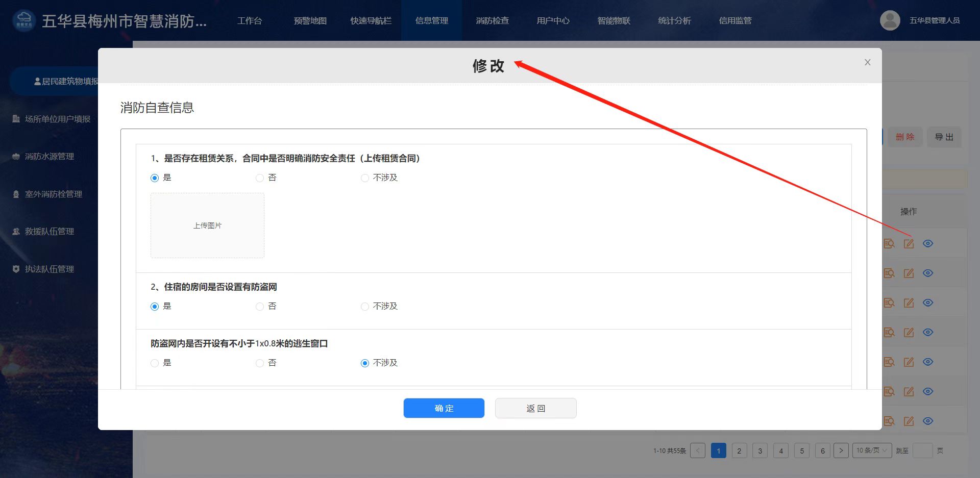Click the inspect-document icon in the first table row
980x478 pixels.
click(889, 244)
